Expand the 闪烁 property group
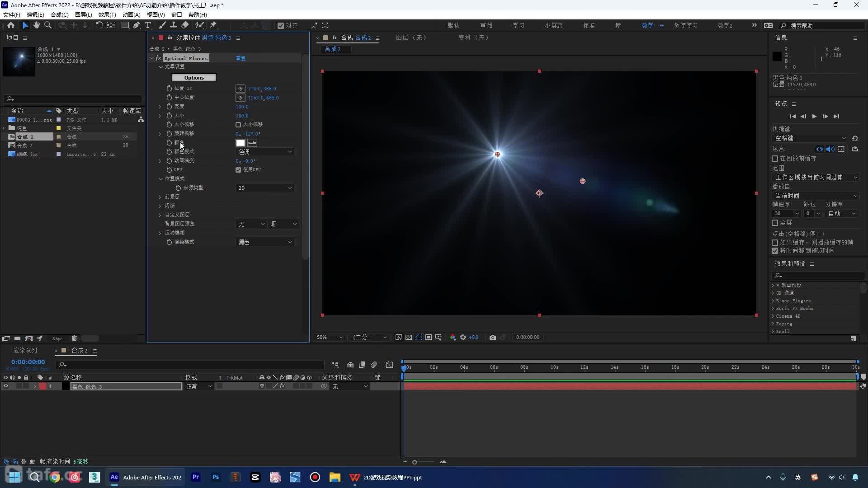Image resolution: width=868 pixels, height=488 pixels. click(160, 206)
